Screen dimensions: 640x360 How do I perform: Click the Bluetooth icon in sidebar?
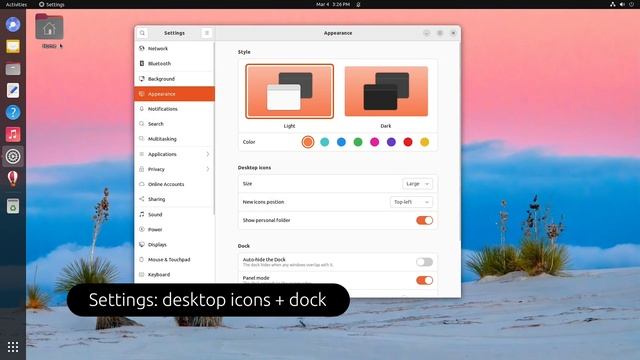(x=142, y=63)
